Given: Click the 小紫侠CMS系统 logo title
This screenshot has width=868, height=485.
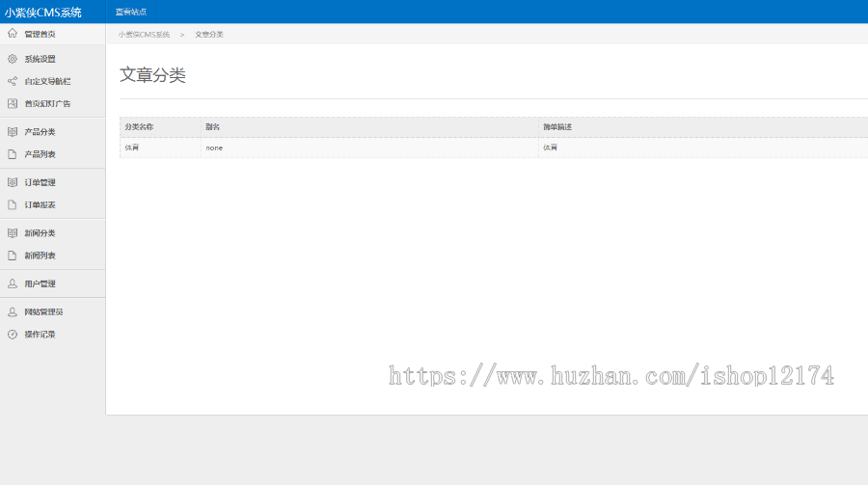Looking at the screenshot, I should point(43,13).
